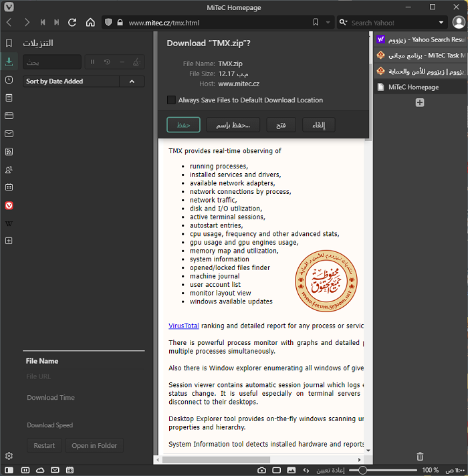Click the fast forward navigation button

click(x=56, y=23)
